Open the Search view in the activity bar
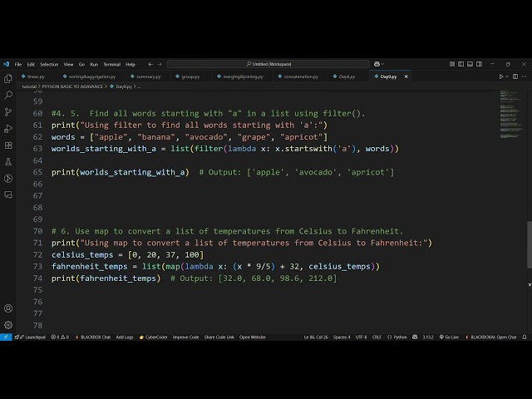Viewport: 532px width, 399px height. 8,96
